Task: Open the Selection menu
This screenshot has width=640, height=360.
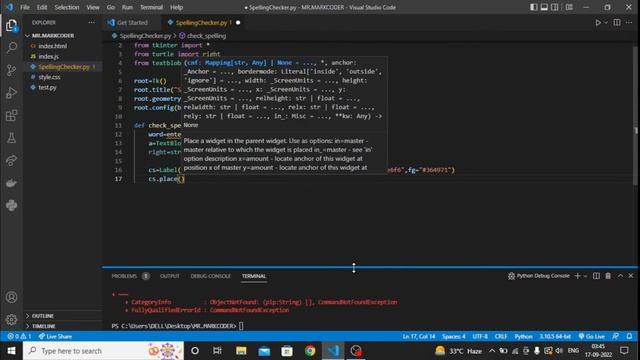Action: pos(67,7)
